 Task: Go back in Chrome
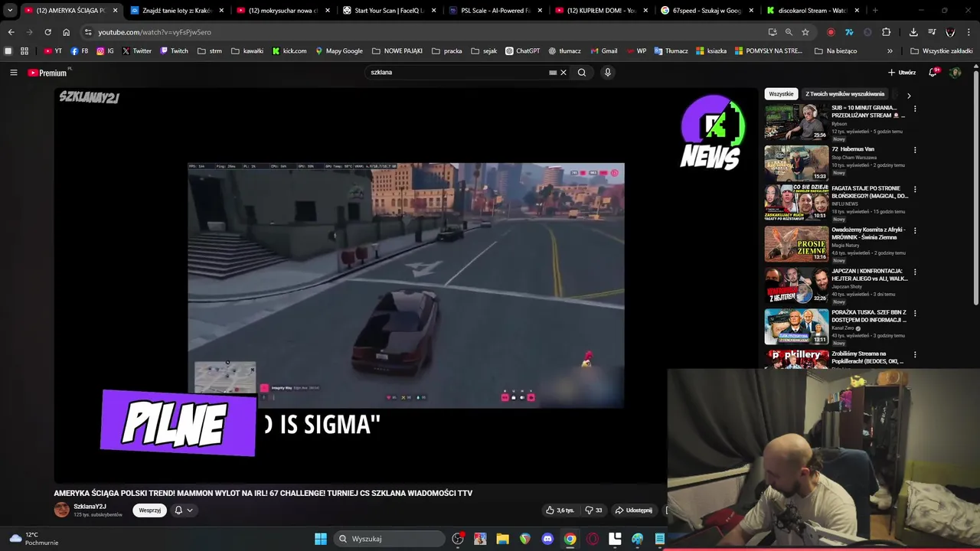point(11,32)
